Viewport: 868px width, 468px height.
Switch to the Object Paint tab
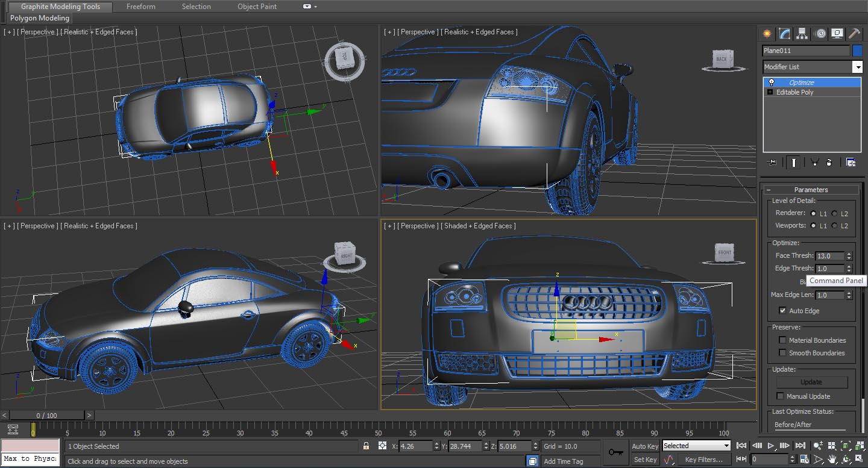click(257, 7)
